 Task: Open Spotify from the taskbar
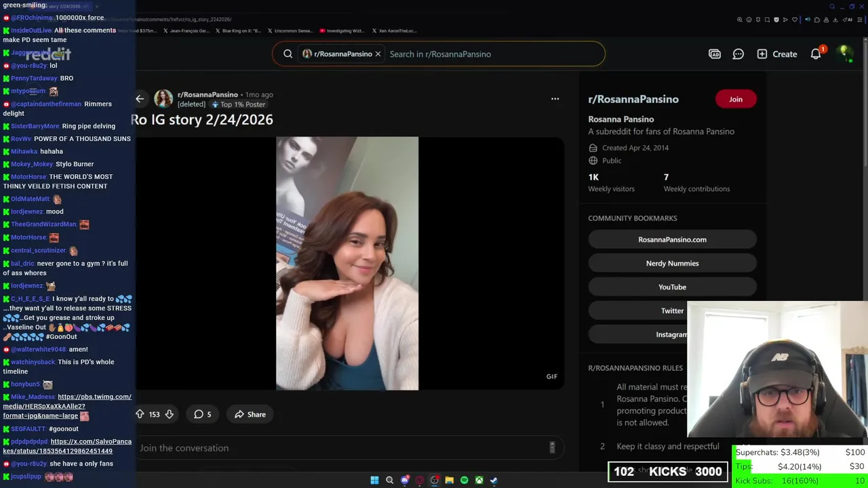464,481
